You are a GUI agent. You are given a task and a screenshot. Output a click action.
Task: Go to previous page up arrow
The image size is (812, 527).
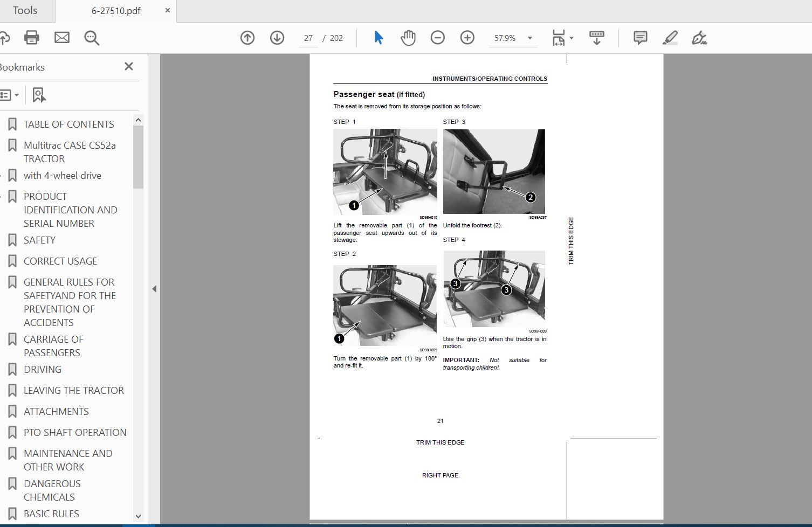(247, 38)
